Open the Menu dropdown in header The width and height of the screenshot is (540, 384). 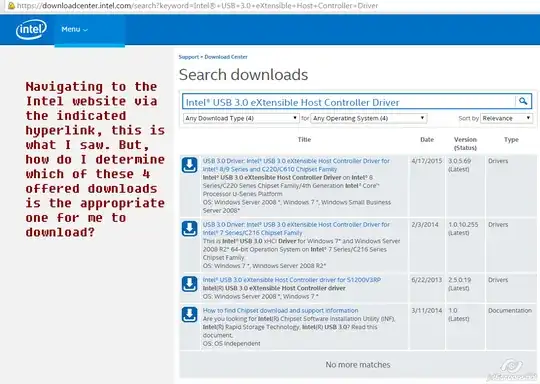click(x=74, y=30)
